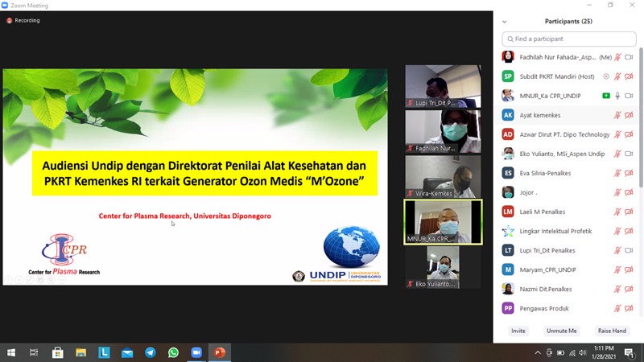Click the Recording indicator in the meeting
This screenshot has width=644, height=362.
click(23, 21)
